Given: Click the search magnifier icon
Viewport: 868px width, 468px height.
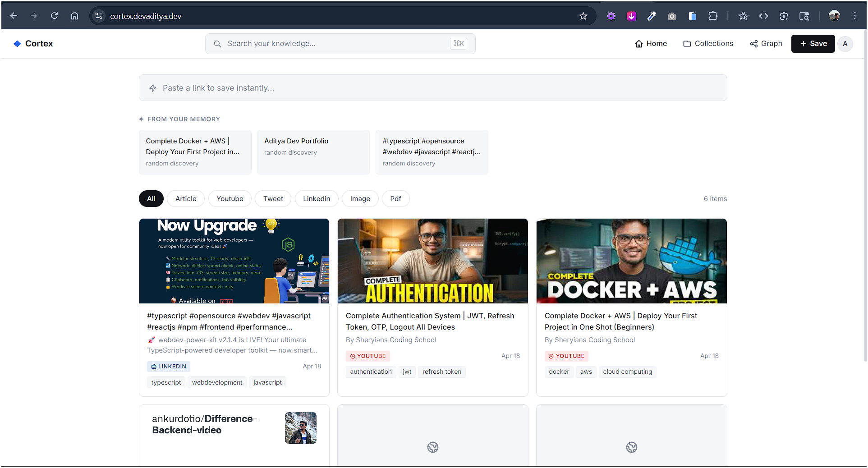Looking at the screenshot, I should click(x=217, y=44).
